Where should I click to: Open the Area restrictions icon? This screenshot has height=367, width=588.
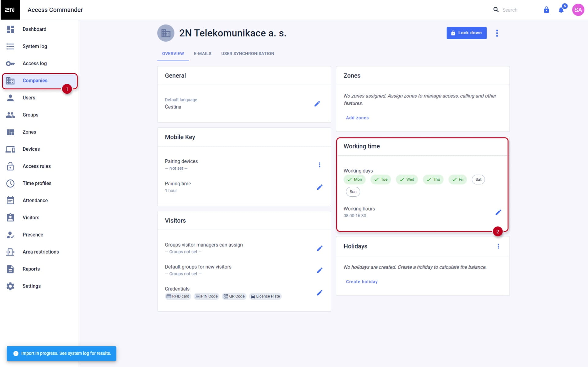click(x=10, y=252)
